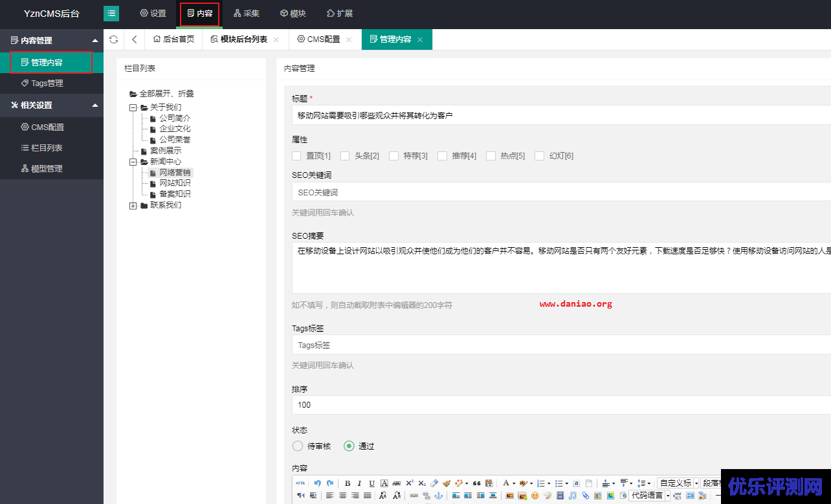Select the Undo icon in the editor toolbar
Viewport: 831px width, 504px height.
click(x=316, y=483)
